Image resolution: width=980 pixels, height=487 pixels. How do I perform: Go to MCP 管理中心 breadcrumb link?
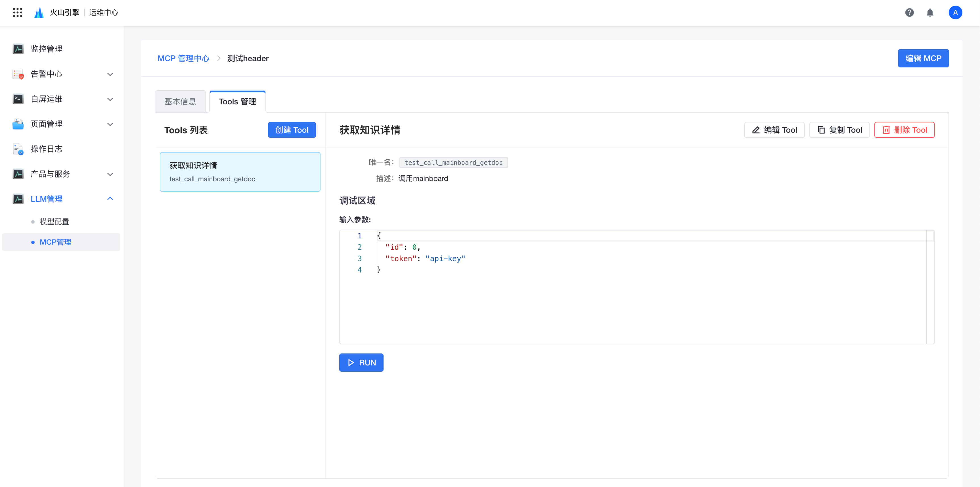[183, 58]
